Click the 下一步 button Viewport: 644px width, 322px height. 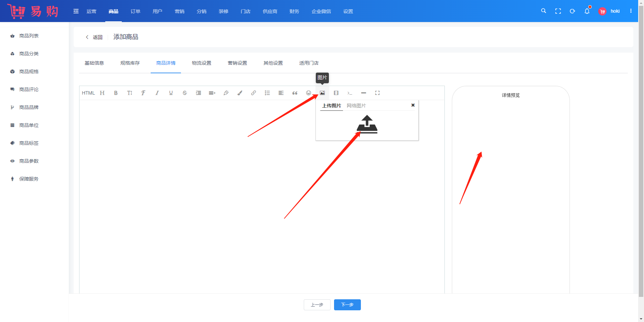tap(347, 305)
